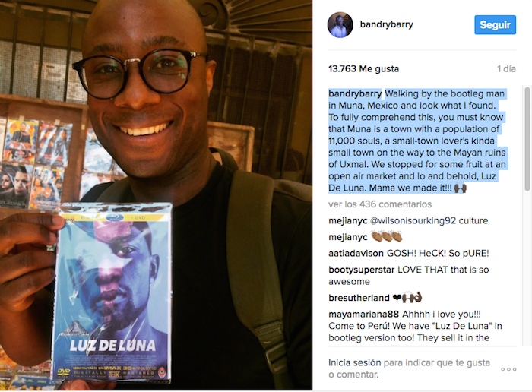Click the Luz de Luna DVD cover in photo

click(x=112, y=293)
